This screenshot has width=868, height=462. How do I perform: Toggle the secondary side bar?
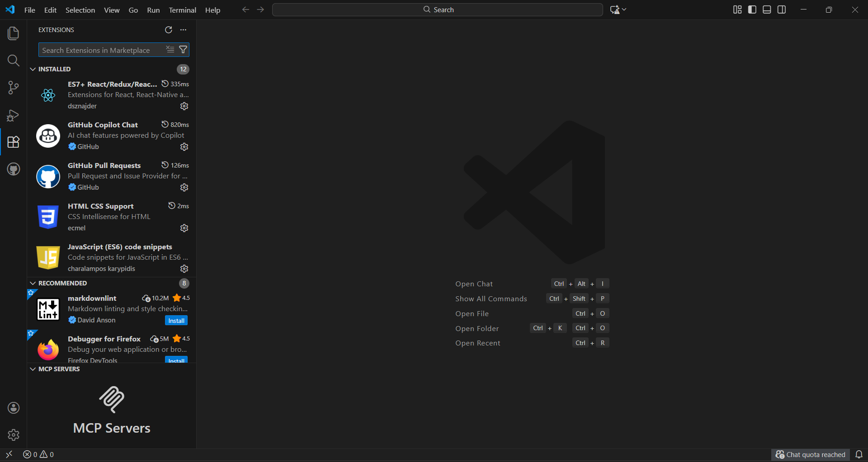pyautogui.click(x=782, y=9)
